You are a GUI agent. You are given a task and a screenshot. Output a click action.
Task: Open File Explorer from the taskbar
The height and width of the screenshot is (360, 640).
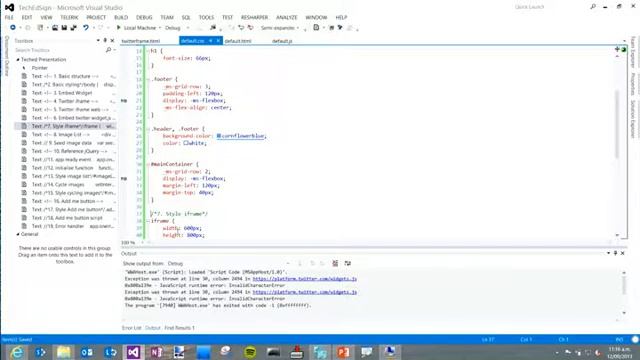[x=63, y=352]
